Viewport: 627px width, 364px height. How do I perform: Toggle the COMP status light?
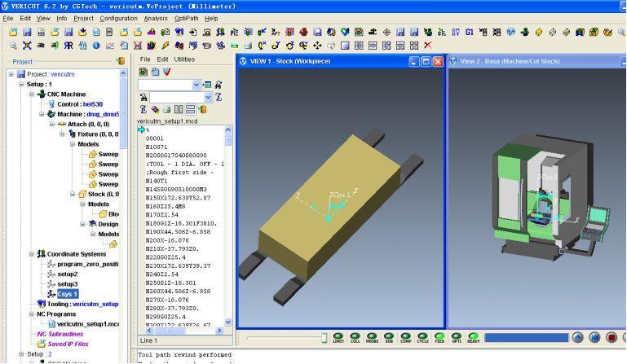pyautogui.click(x=406, y=338)
